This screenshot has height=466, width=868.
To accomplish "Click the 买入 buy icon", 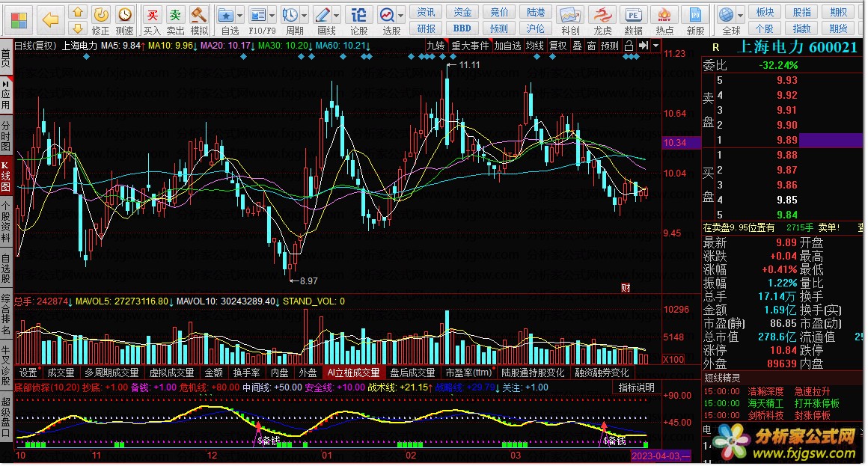I will pyautogui.click(x=152, y=15).
